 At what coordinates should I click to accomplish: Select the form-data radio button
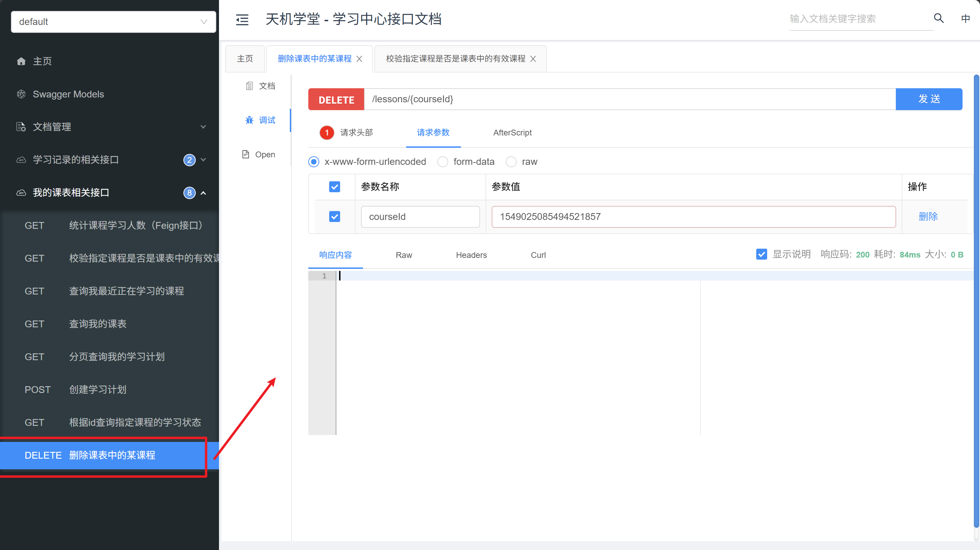point(442,162)
